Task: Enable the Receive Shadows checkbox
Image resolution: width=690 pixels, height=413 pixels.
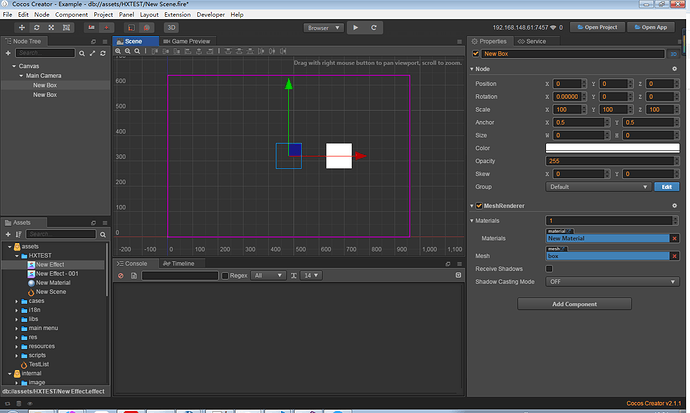Action: point(549,268)
